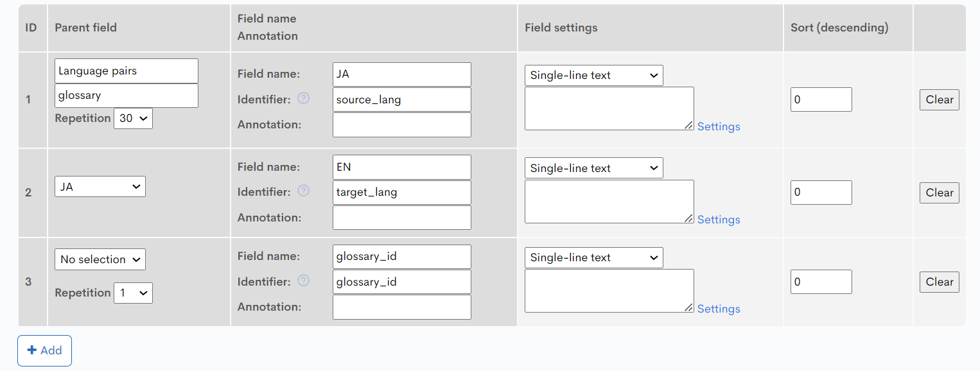Screen dimensions: 980x371
Task: Click the Add button to create a field
Action: coord(44,350)
